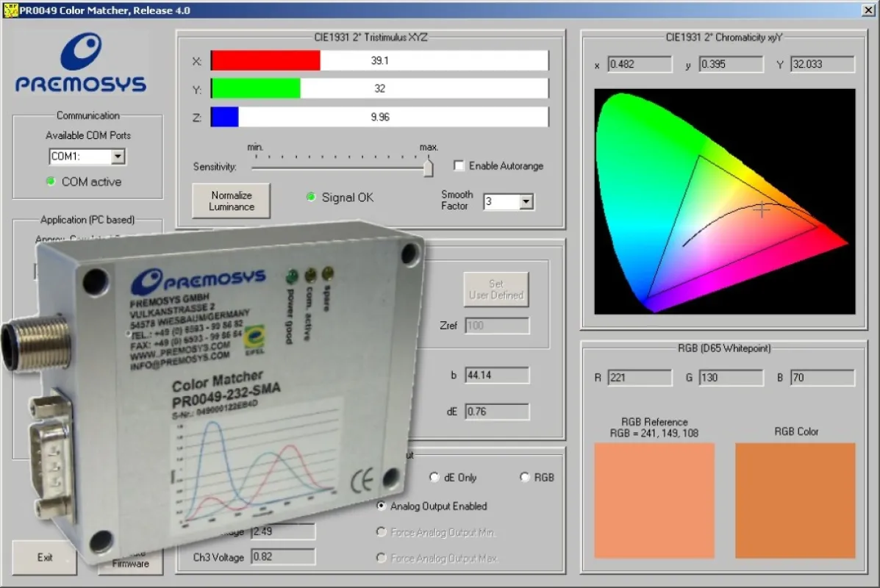This screenshot has width=880, height=588.
Task: Click the chromaticity x value field
Action: (640, 64)
